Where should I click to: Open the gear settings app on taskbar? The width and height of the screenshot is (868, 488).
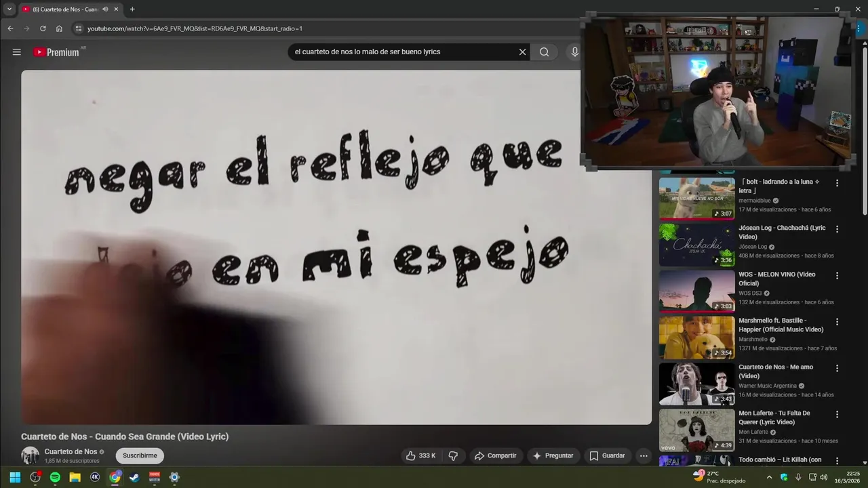point(174,477)
